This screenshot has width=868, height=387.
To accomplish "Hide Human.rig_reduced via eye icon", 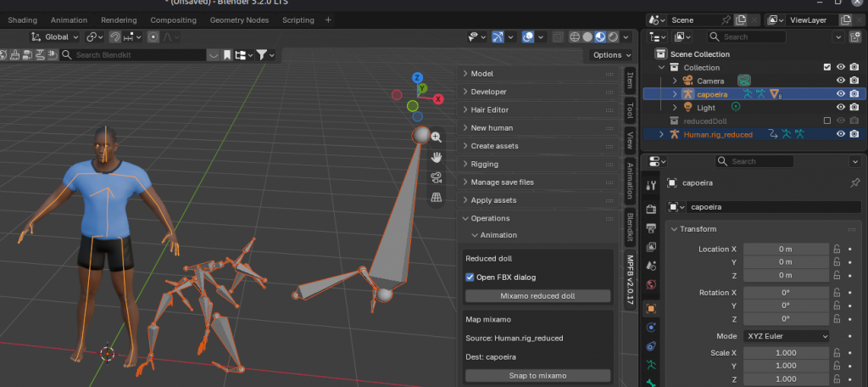I will point(841,133).
